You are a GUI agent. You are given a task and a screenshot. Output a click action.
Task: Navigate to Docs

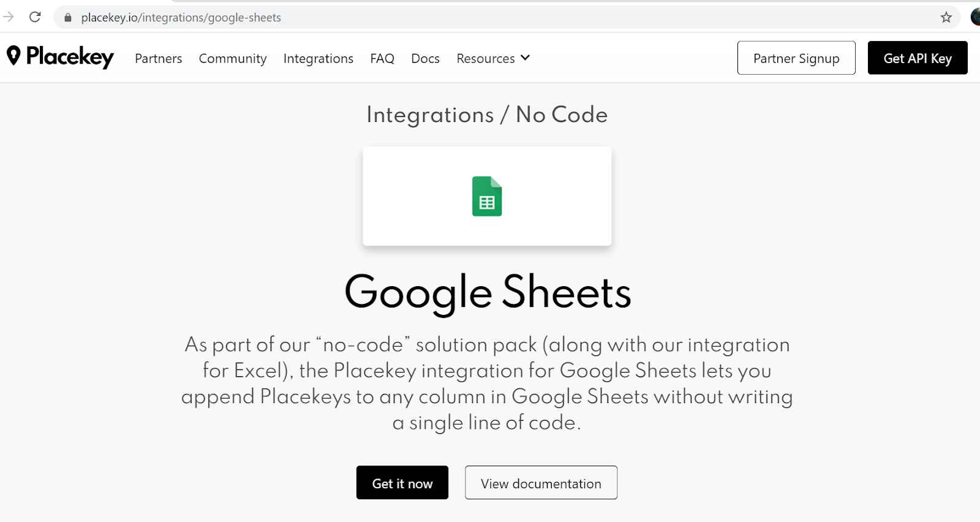426,58
